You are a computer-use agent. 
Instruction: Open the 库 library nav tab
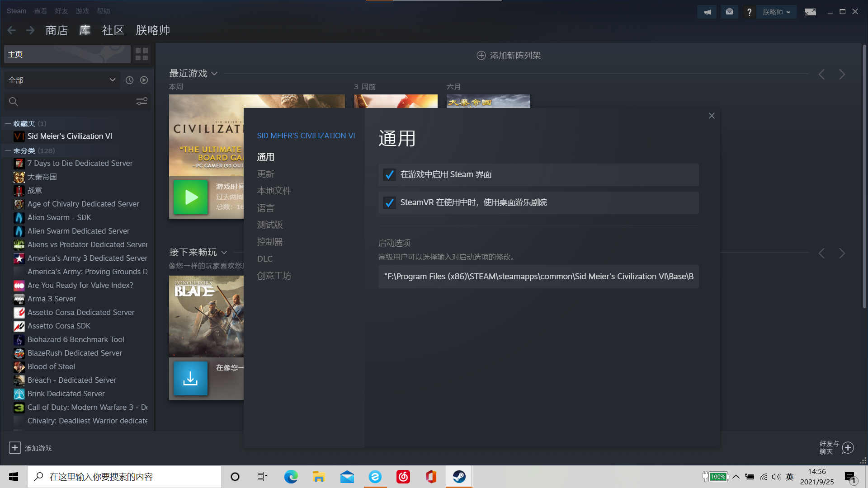coord(85,30)
